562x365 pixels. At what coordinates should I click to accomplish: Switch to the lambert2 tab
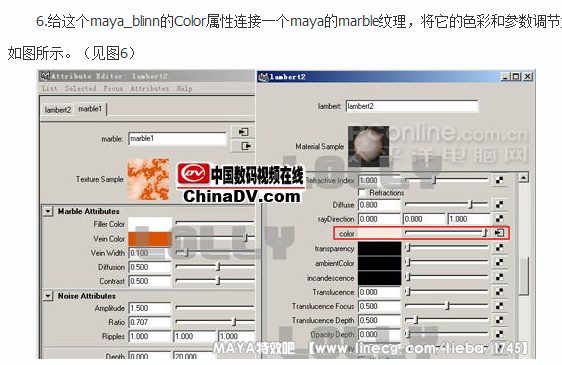(58, 110)
